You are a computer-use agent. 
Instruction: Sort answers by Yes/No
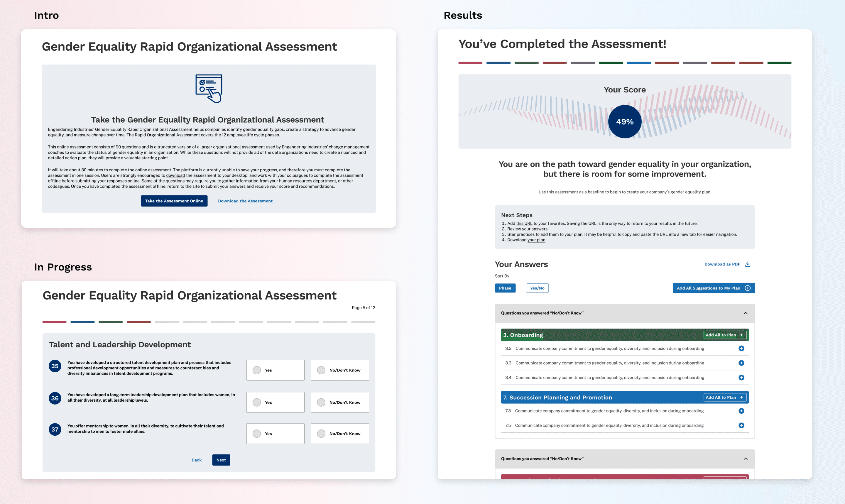click(x=537, y=288)
